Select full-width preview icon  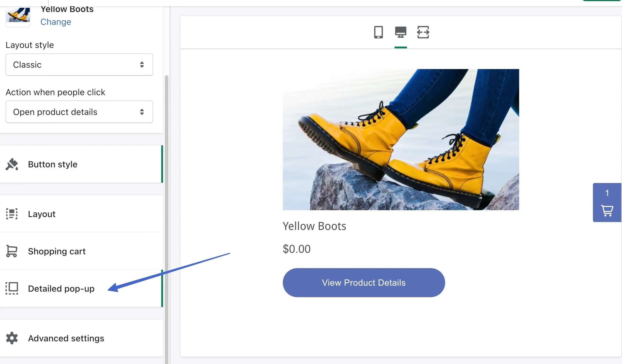[423, 32]
